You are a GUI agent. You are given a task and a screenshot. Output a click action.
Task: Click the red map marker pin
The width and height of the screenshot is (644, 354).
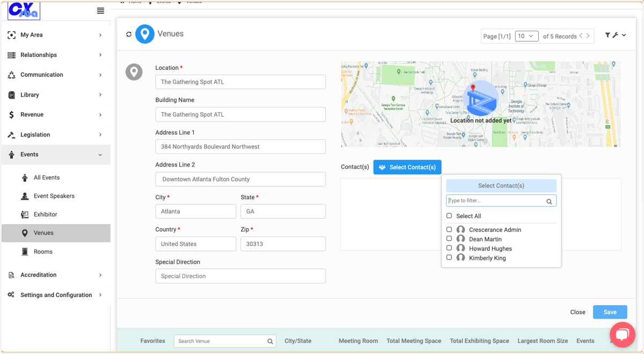pyautogui.click(x=473, y=89)
